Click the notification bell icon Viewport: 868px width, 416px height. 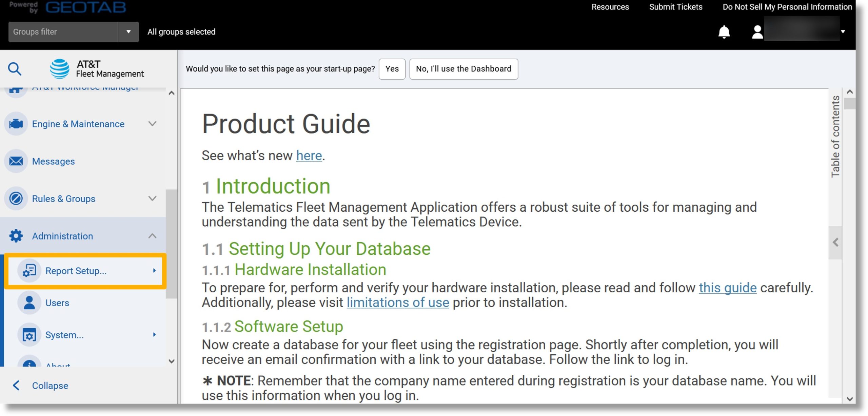pyautogui.click(x=724, y=31)
